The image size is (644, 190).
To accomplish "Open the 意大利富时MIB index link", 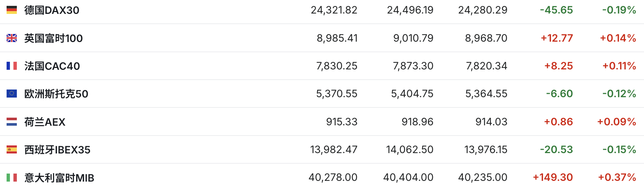I will pyautogui.click(x=59, y=178).
